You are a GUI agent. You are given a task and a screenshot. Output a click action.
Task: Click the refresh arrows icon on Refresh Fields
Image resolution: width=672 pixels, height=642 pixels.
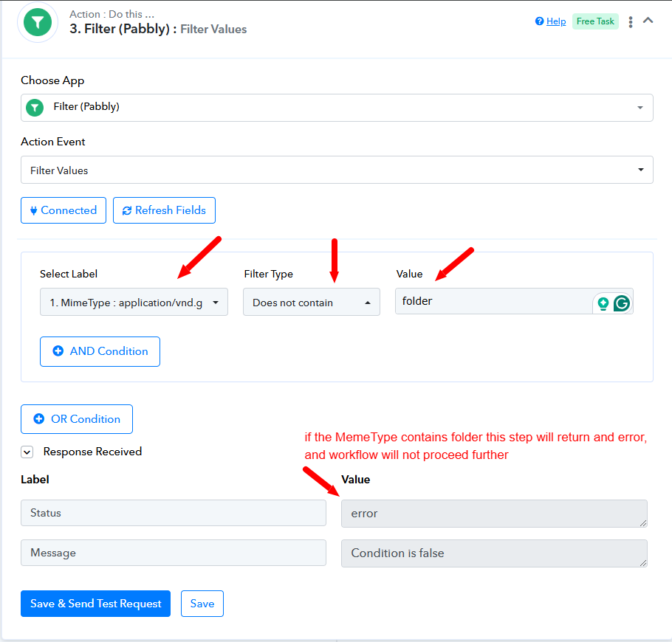tap(127, 211)
